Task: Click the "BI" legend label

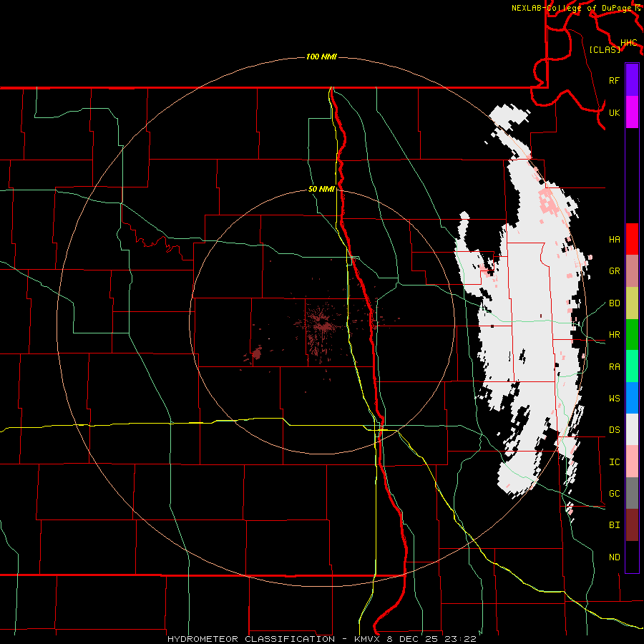Action: tap(614, 525)
